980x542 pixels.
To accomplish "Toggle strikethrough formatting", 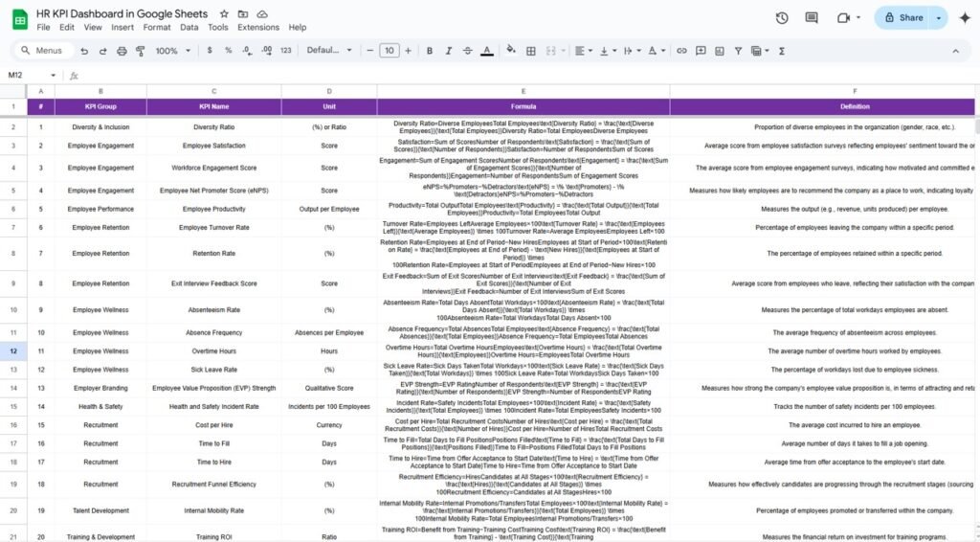I will (467, 51).
